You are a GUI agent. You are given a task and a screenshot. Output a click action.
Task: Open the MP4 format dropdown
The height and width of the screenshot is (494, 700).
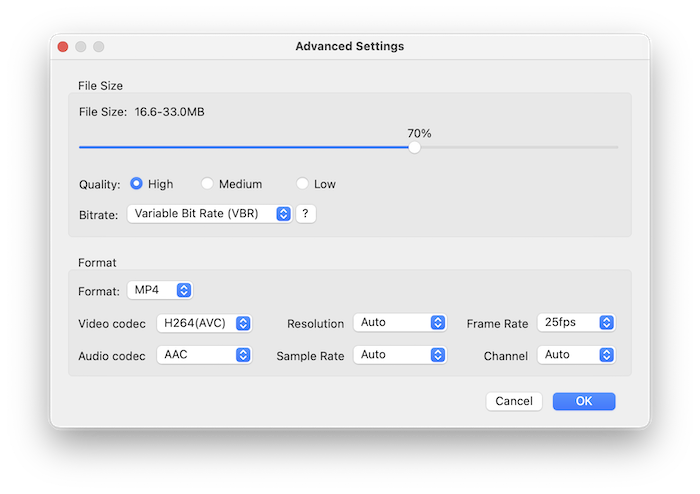point(159,290)
